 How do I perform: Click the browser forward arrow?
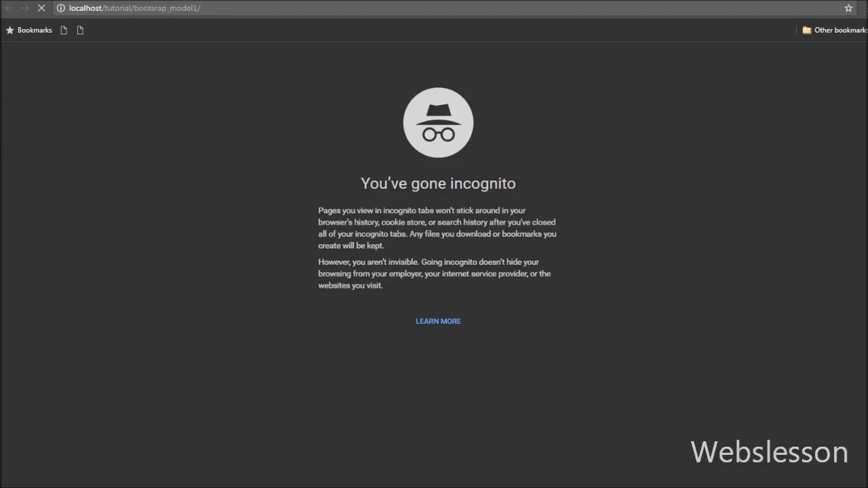tap(25, 8)
